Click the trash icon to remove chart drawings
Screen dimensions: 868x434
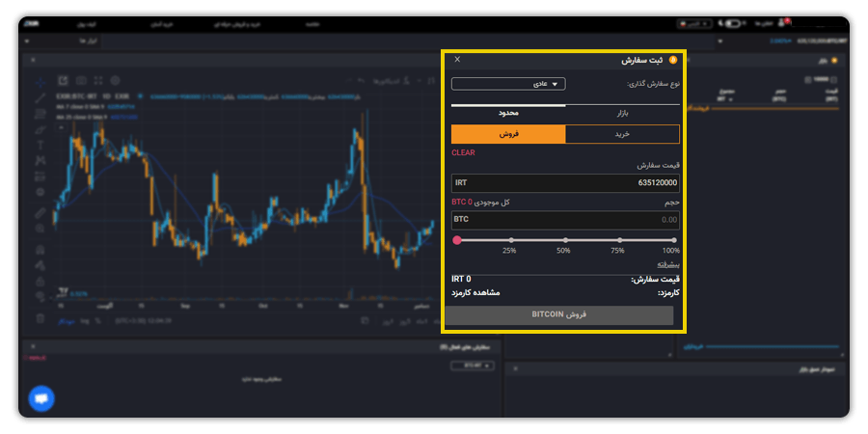tap(40, 317)
